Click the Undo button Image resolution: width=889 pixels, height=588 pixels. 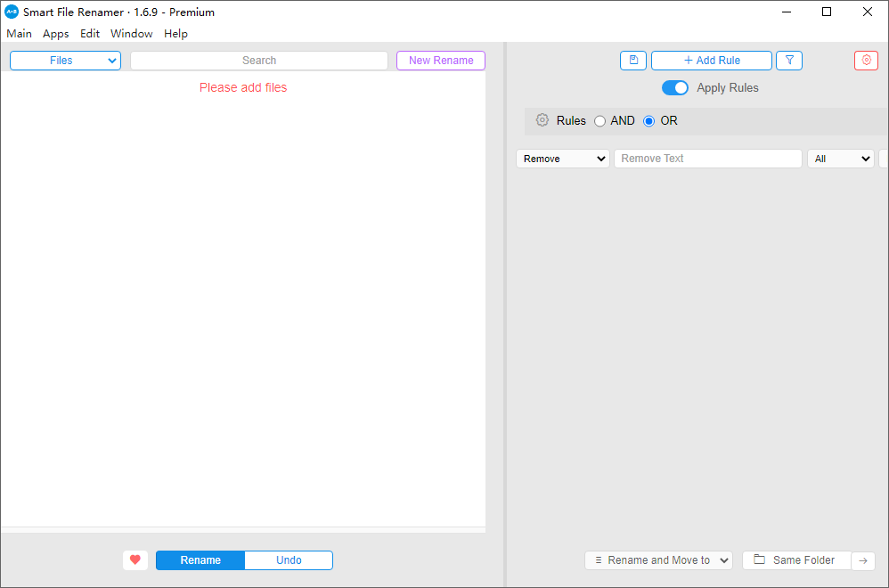[289, 560]
